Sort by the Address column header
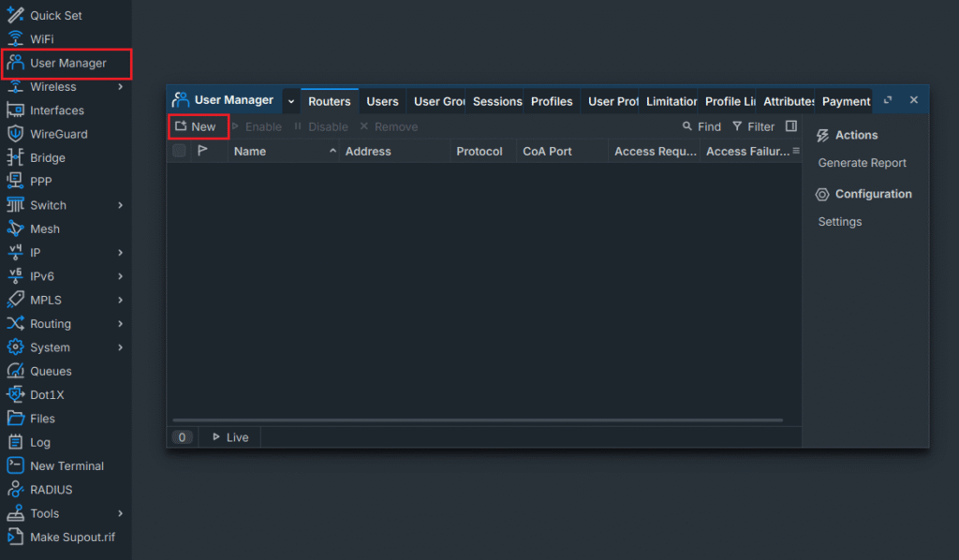The image size is (959, 560). 394,151
